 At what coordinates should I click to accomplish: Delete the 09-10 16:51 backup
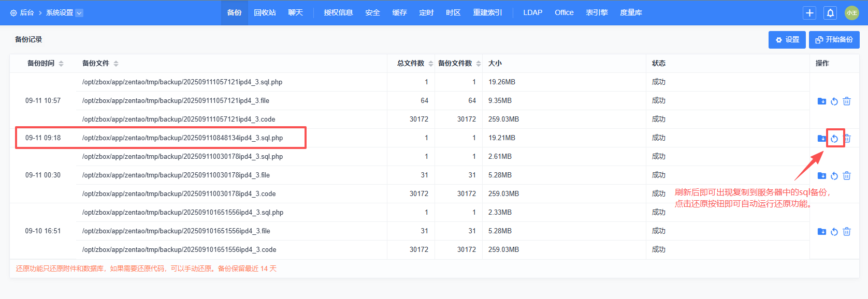tap(847, 231)
